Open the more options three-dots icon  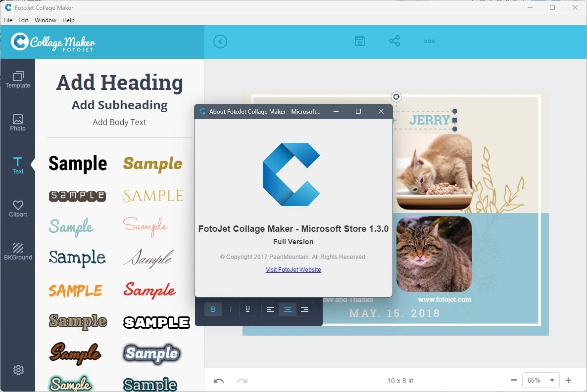pyautogui.click(x=429, y=41)
